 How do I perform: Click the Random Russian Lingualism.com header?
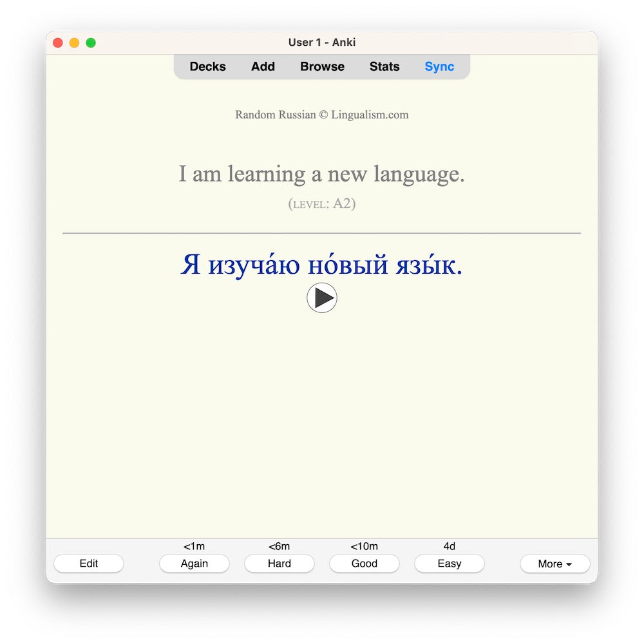point(321,115)
